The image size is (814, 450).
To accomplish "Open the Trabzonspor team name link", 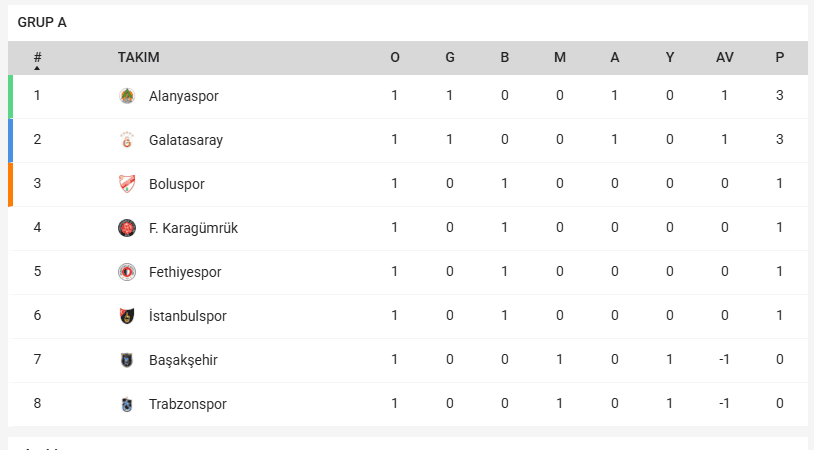I will click(187, 404).
